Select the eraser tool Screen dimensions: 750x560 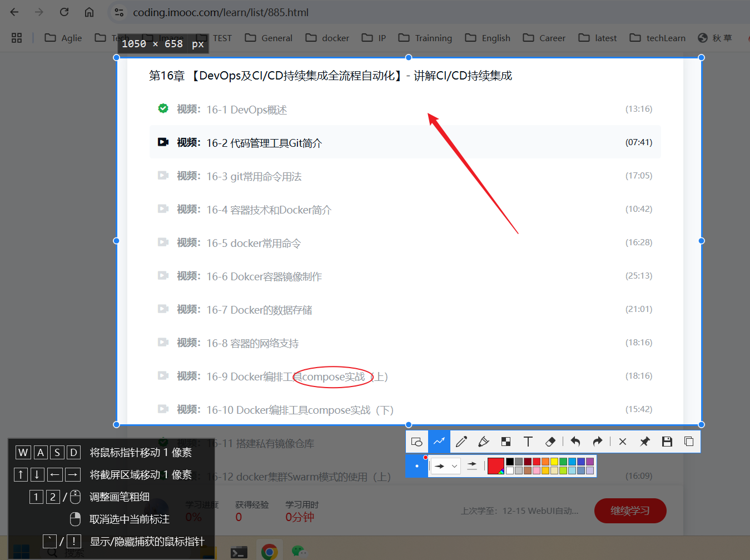[550, 442]
